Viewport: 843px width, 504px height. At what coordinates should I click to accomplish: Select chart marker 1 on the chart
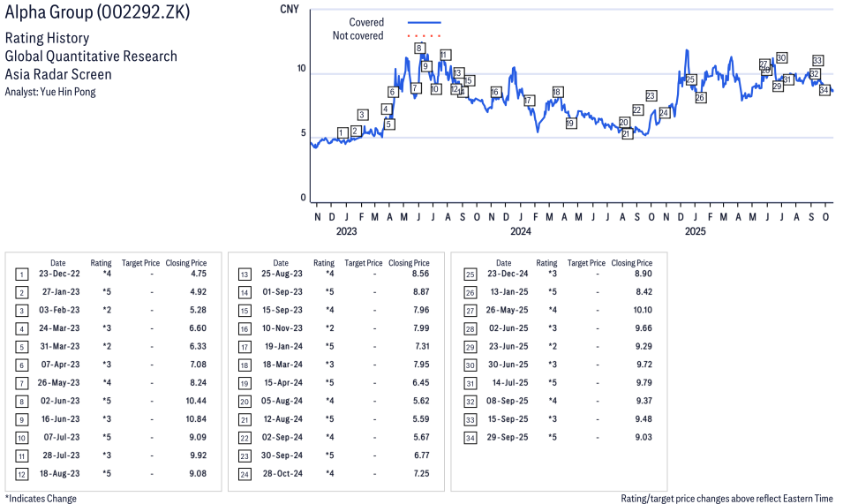pos(342,132)
